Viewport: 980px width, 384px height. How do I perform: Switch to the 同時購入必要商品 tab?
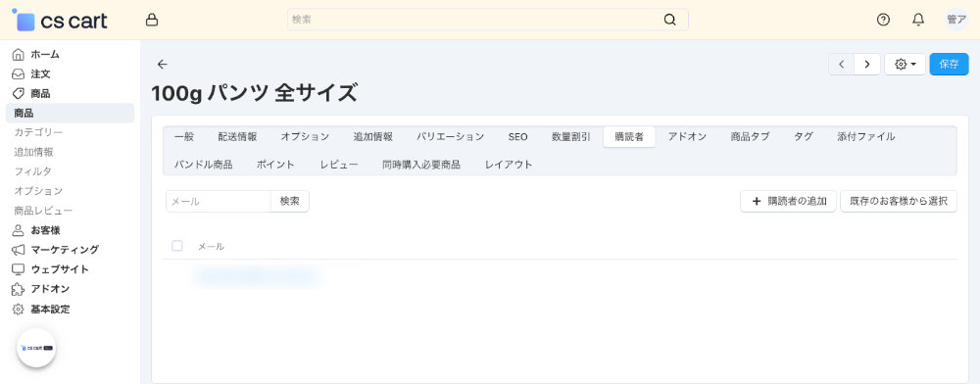tap(421, 165)
